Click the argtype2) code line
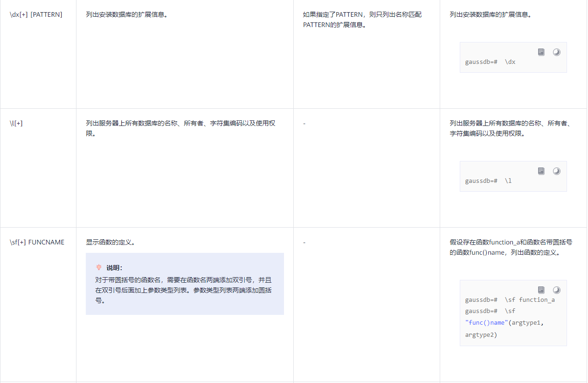The height and width of the screenshot is (383, 588). [481, 334]
